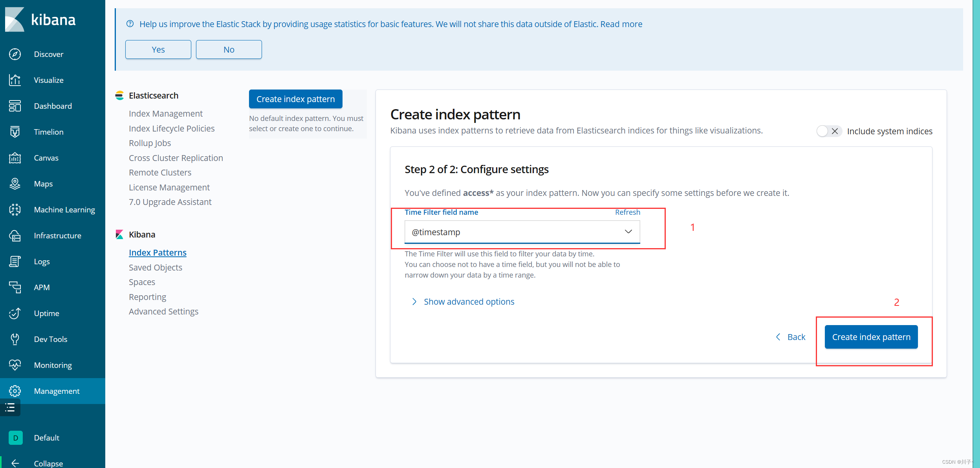
Task: Open the Dashboard section
Action: [53, 106]
